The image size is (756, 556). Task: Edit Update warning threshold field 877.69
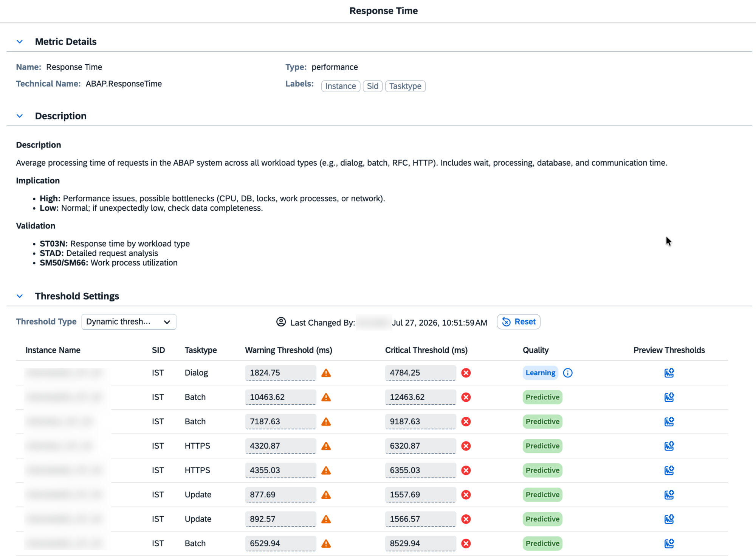click(280, 495)
